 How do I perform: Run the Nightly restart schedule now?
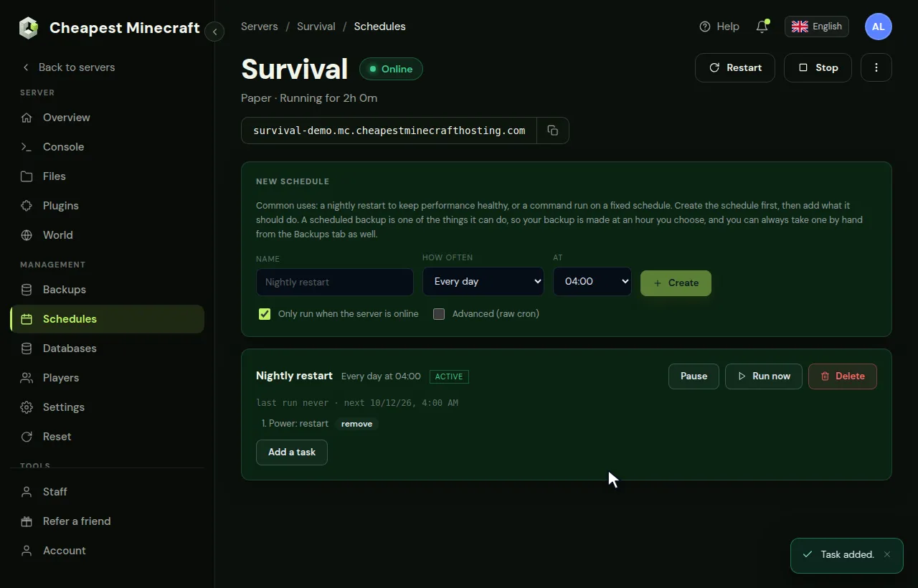tap(764, 376)
